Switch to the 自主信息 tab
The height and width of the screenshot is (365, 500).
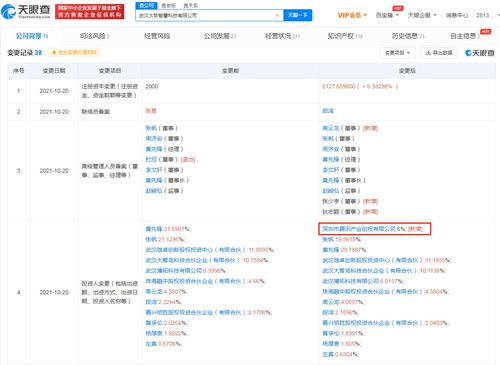(x=465, y=36)
